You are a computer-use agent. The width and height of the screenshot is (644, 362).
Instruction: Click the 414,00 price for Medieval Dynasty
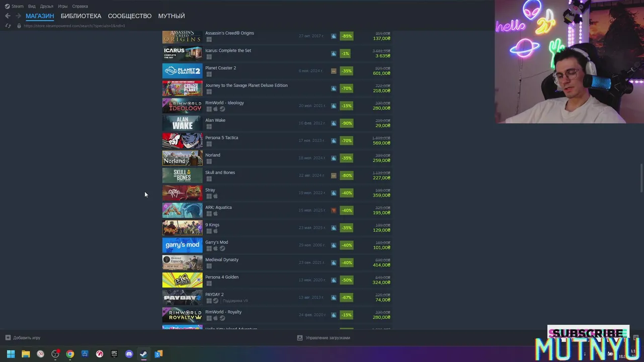[382, 265]
